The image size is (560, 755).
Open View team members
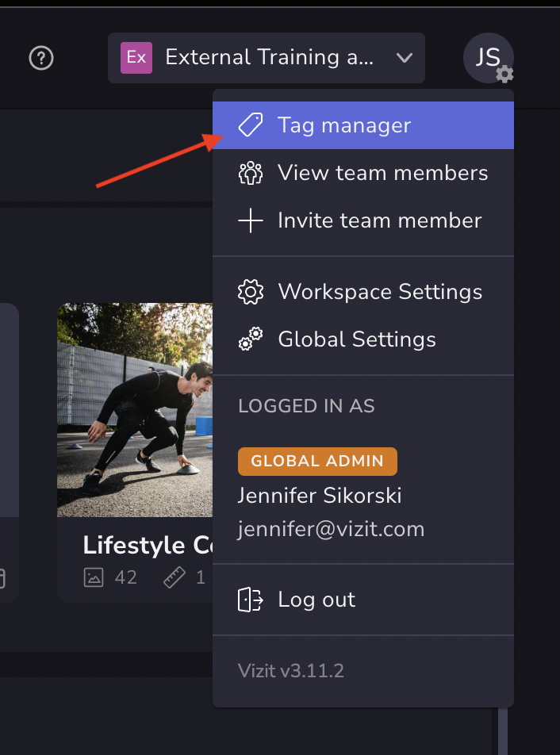pyautogui.click(x=363, y=173)
